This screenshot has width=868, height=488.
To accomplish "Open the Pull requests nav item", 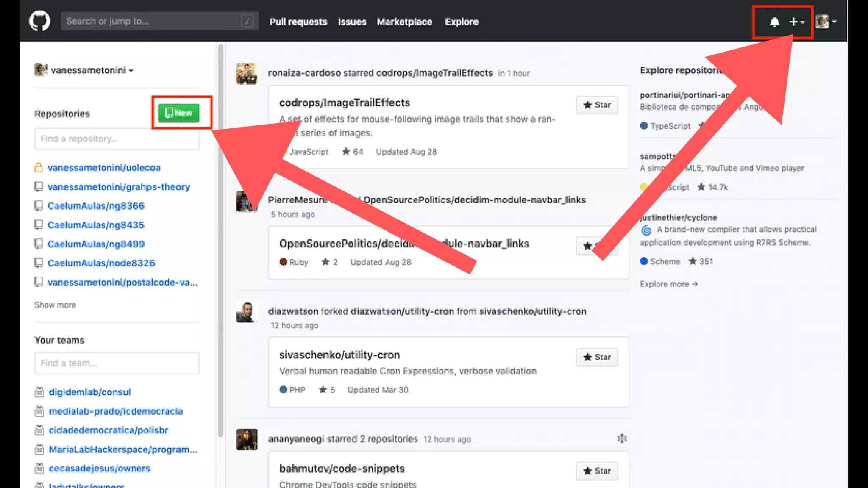I will (x=298, y=22).
